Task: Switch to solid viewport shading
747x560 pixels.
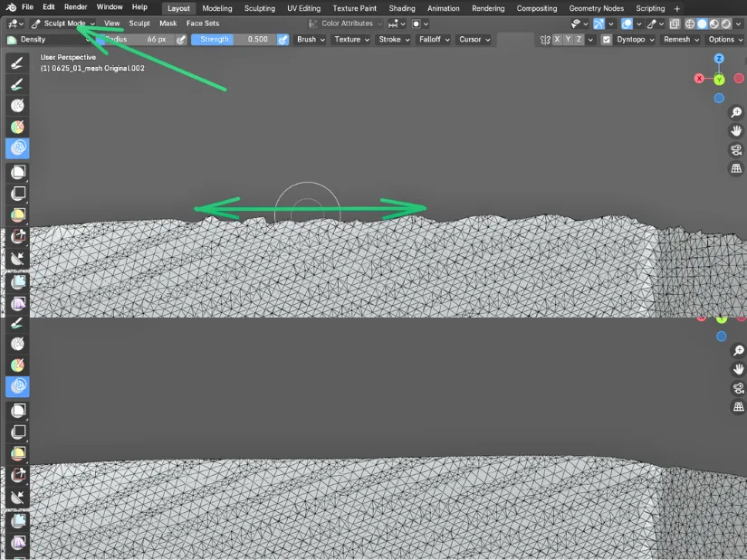Action: tap(702, 24)
